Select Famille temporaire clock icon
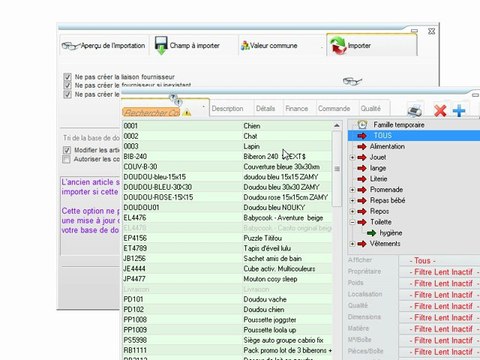Screen dimensions: 480x360 pos(362,125)
